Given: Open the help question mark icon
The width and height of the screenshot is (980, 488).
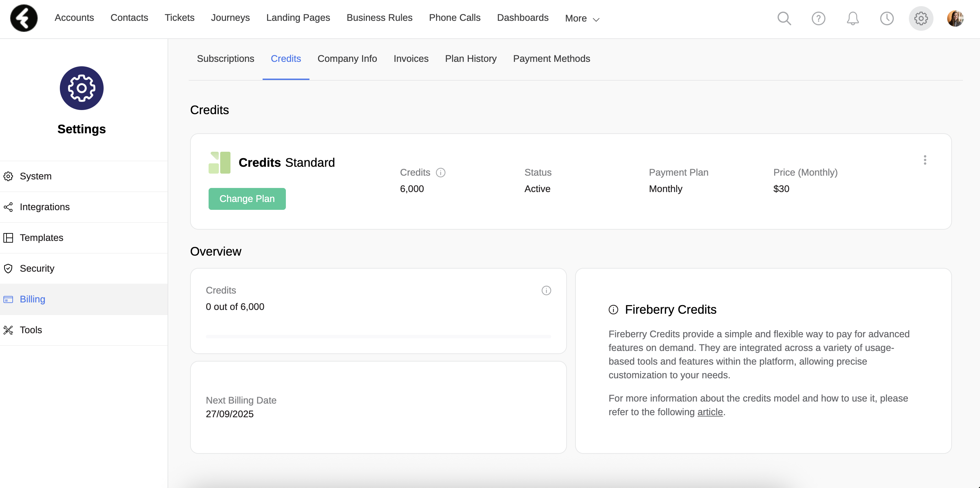Looking at the screenshot, I should [818, 18].
